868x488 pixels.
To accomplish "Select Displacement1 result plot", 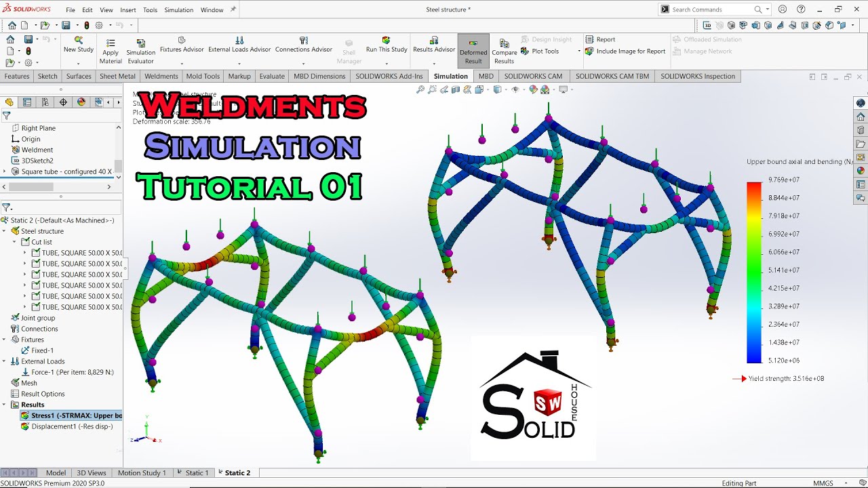I will click(x=67, y=426).
